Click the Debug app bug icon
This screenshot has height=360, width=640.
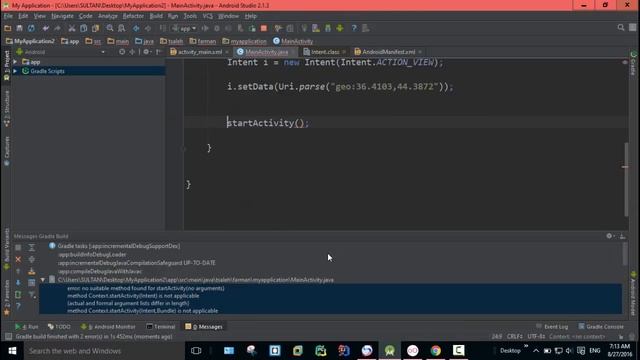coord(217,28)
